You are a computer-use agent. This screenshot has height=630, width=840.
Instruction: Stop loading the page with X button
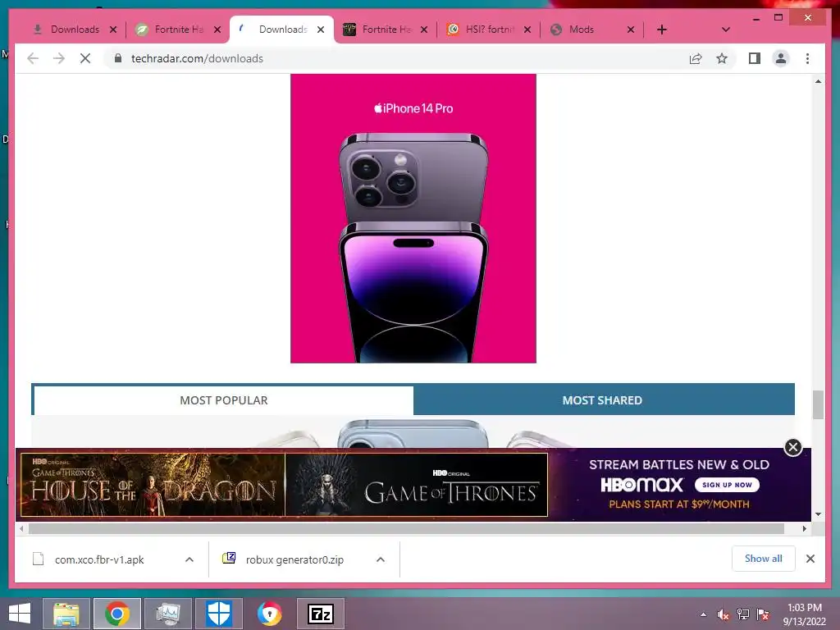pyautogui.click(x=85, y=58)
